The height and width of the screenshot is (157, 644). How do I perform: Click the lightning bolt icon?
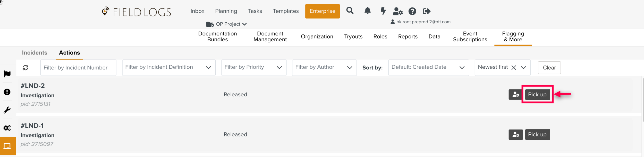click(383, 11)
